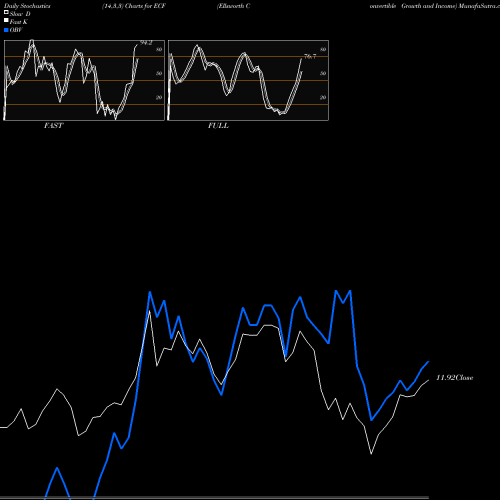Click the 94.2 value on FAST chart
The height and width of the screenshot is (500, 500).
(146, 43)
